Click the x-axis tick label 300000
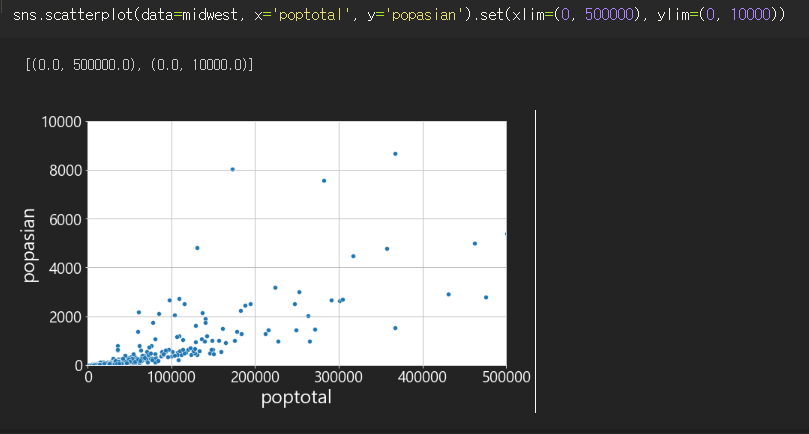809x434 pixels. point(338,377)
